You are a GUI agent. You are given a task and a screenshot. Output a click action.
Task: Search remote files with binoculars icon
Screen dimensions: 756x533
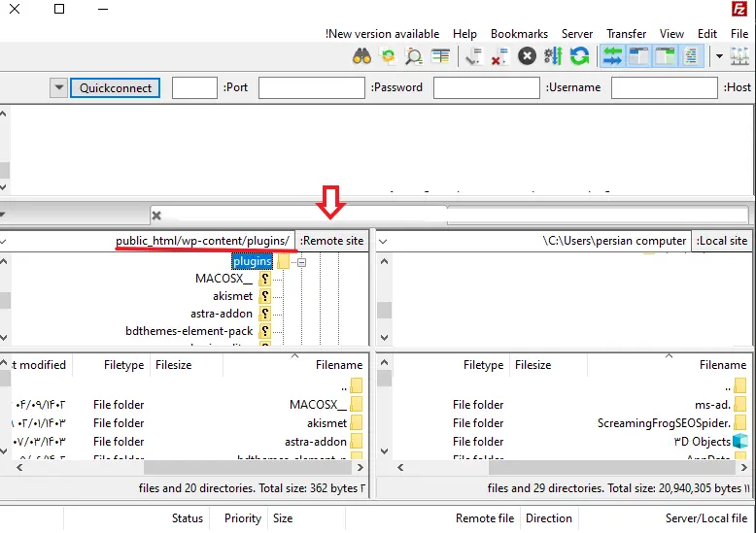(x=361, y=56)
